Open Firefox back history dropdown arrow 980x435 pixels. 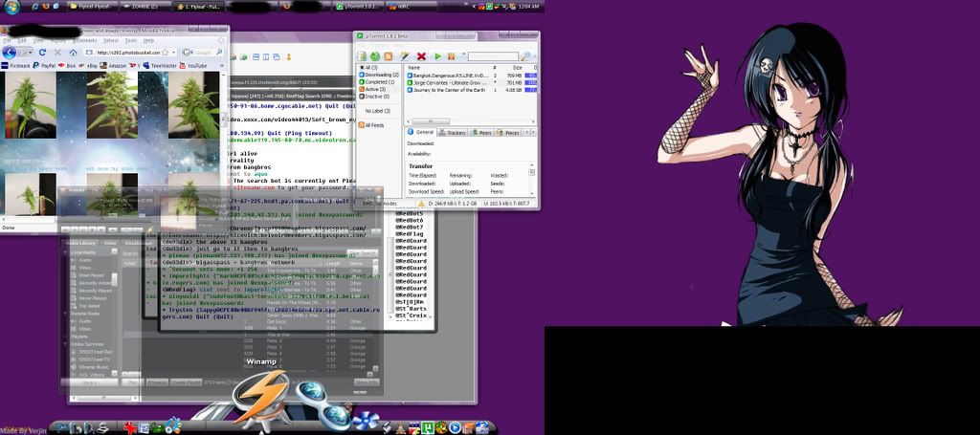click(x=32, y=53)
